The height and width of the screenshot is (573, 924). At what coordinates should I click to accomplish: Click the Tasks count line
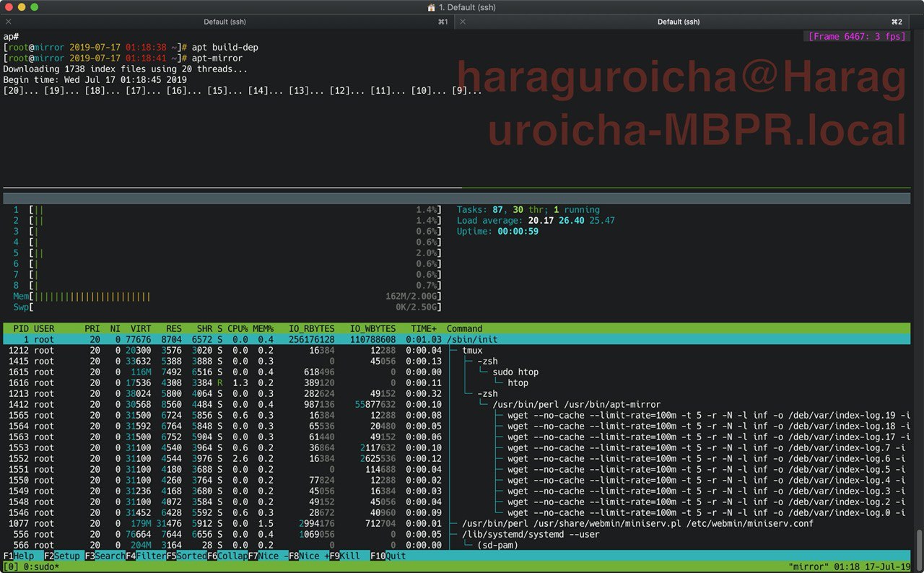pyautogui.click(x=528, y=209)
